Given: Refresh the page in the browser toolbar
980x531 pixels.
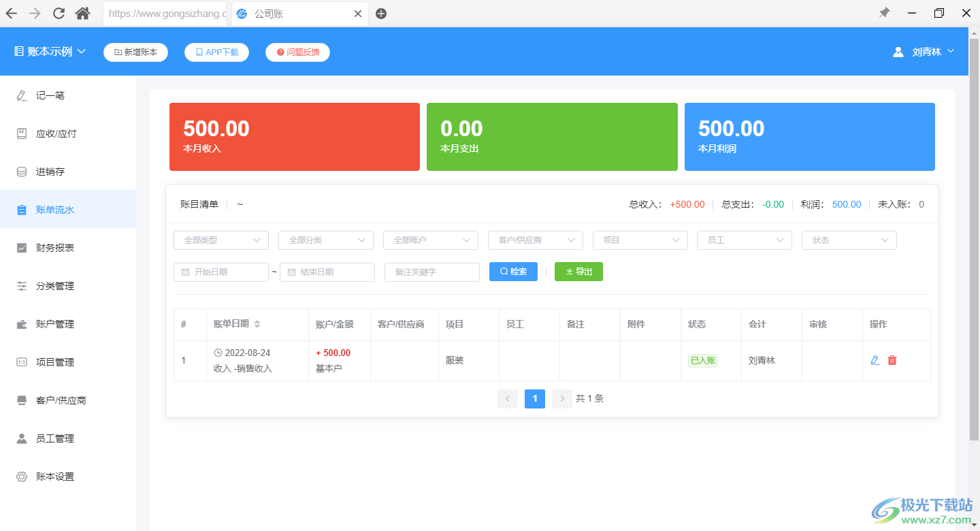Looking at the screenshot, I should point(59,13).
